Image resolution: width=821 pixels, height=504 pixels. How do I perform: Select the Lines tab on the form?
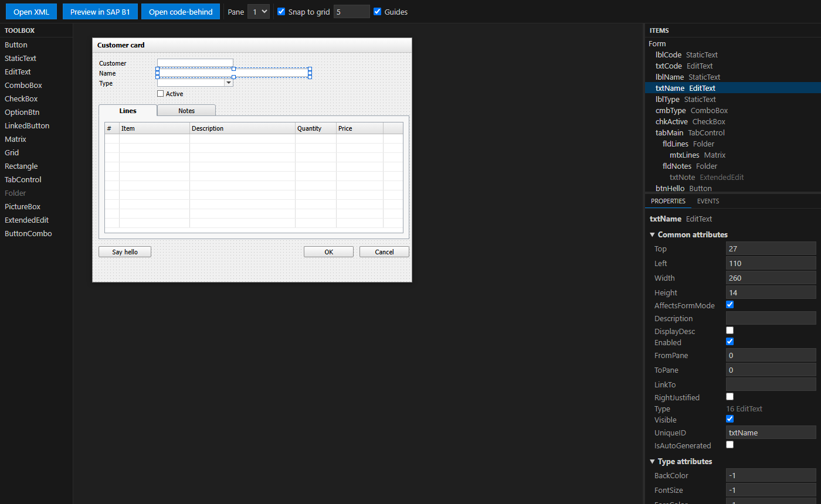pos(128,110)
